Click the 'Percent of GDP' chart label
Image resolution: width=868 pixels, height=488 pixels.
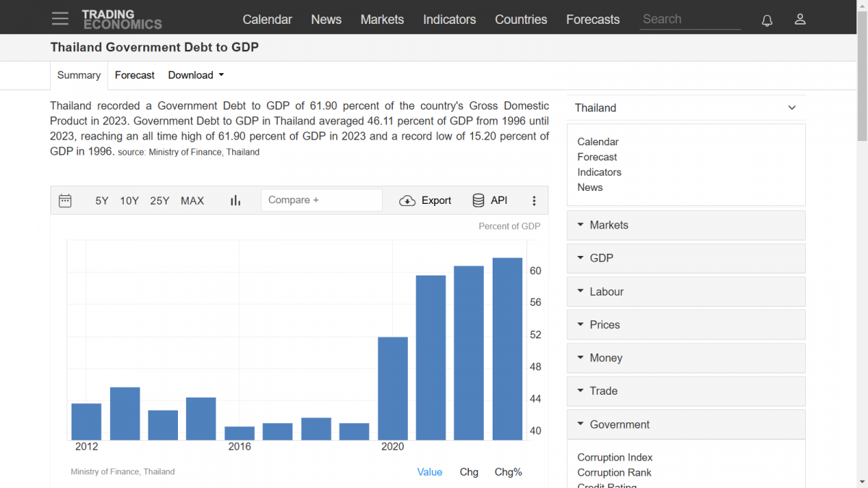509,226
